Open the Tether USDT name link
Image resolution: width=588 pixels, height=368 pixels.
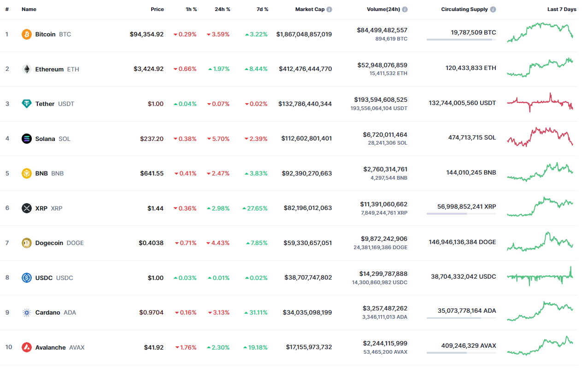tap(54, 104)
